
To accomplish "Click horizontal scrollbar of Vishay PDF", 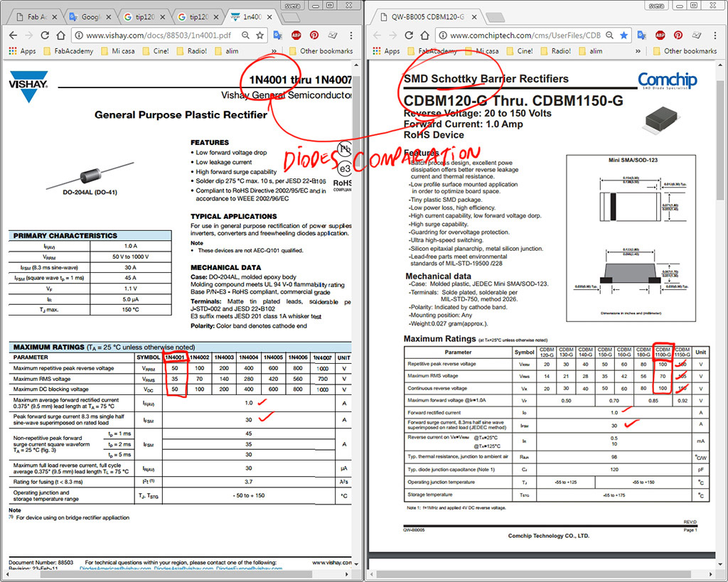I will point(177,575).
